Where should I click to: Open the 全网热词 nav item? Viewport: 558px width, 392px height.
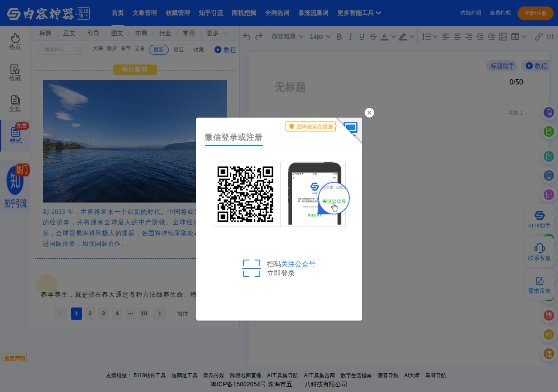(x=277, y=13)
